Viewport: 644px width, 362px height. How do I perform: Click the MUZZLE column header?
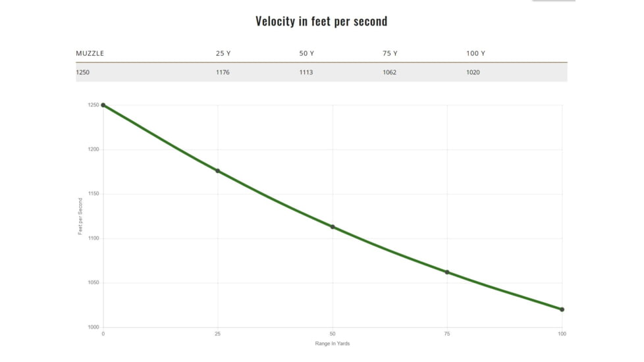pyautogui.click(x=90, y=53)
